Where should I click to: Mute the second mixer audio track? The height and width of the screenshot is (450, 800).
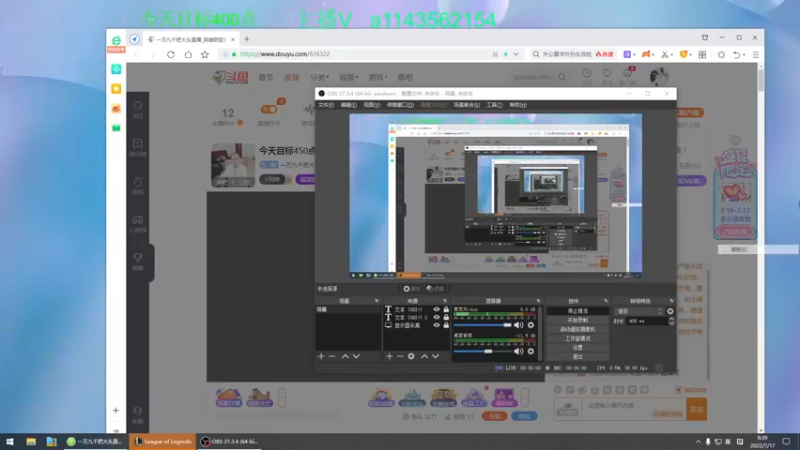[518, 351]
